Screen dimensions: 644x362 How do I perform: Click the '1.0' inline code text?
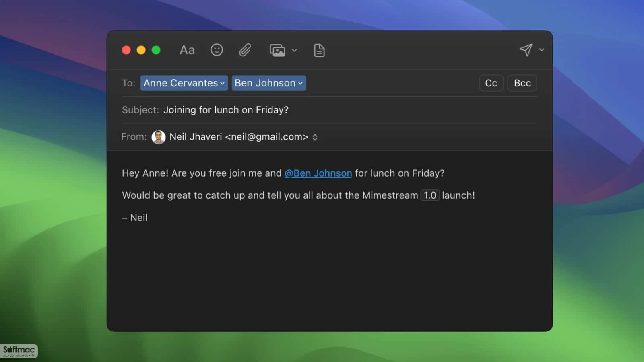pos(430,195)
